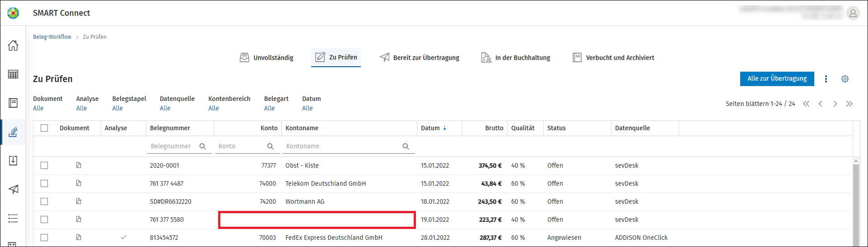The image size is (868, 247).
Task: Check the box for row 813454572
Action: tap(44, 238)
